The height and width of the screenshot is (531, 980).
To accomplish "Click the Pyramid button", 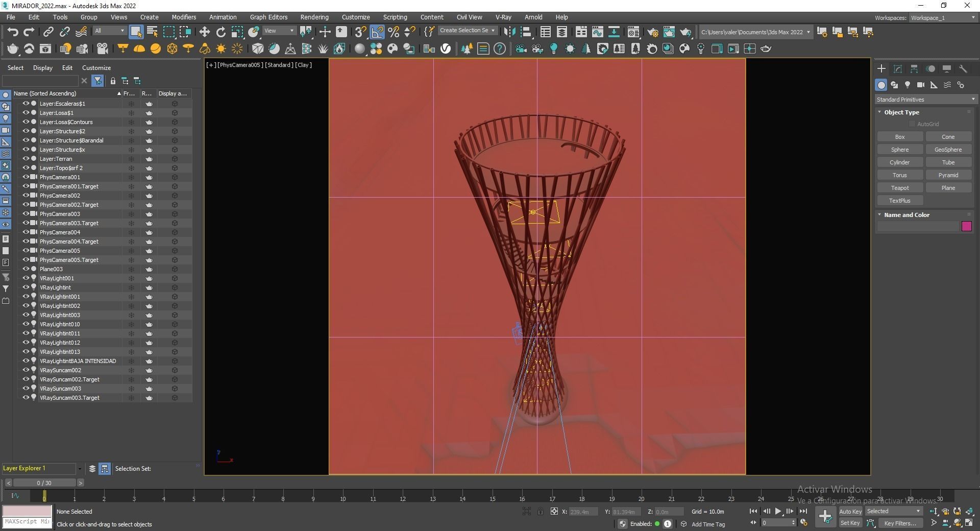I will 948,175.
